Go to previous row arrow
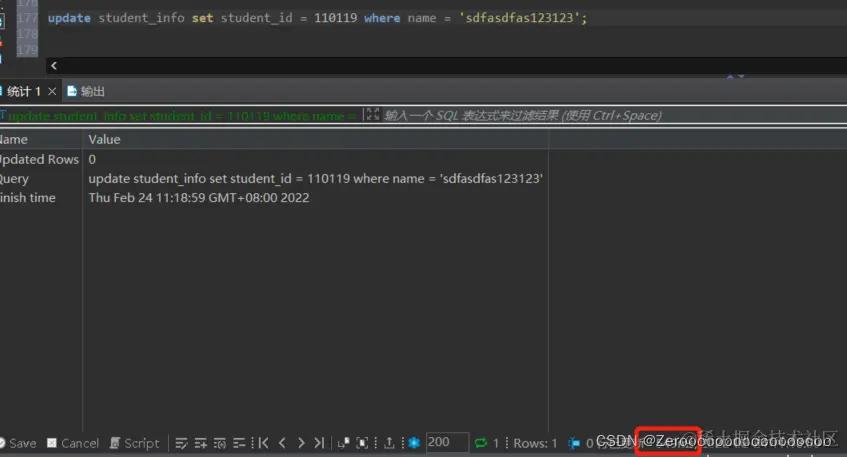This screenshot has height=457, width=847. (282, 443)
